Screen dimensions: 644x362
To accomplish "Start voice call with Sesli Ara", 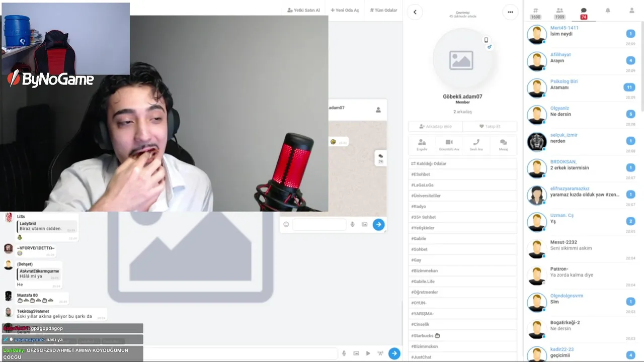I will [x=476, y=145].
